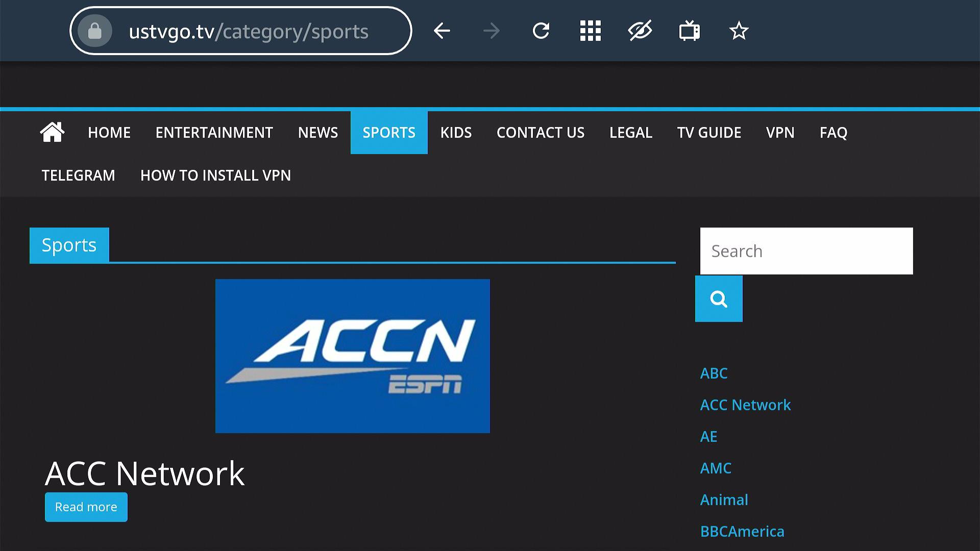Go forward with the right arrow
This screenshot has width=980, height=551.
click(492, 31)
